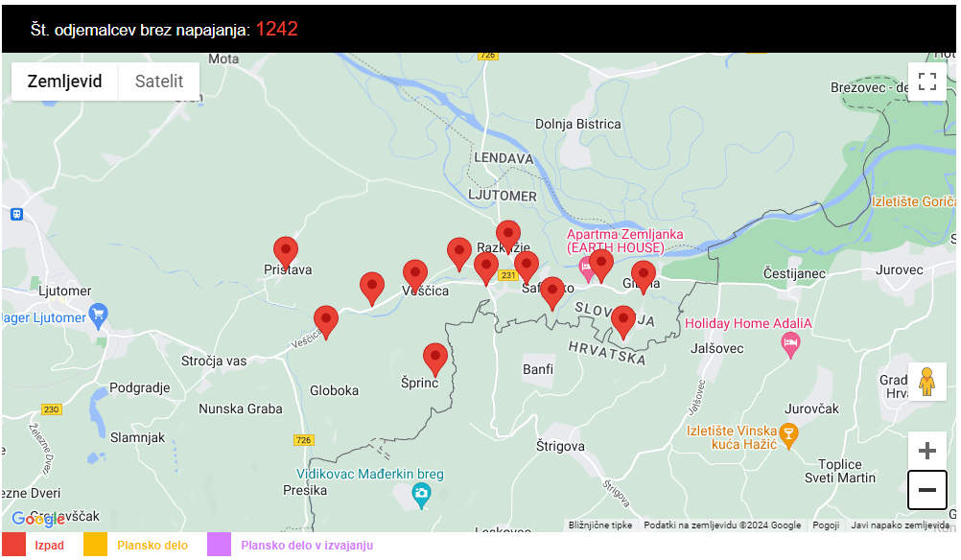The height and width of the screenshot is (560, 961).
Task: Select the Street View pegman
Action: tap(926, 381)
